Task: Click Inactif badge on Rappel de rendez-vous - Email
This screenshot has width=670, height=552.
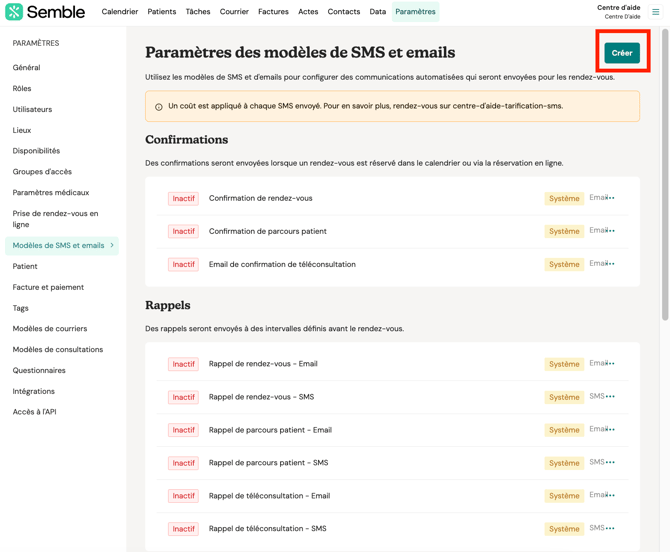Action: (184, 364)
